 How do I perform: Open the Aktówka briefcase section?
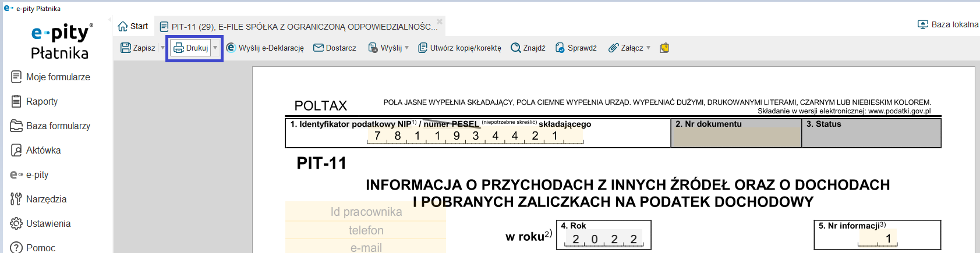36,150
